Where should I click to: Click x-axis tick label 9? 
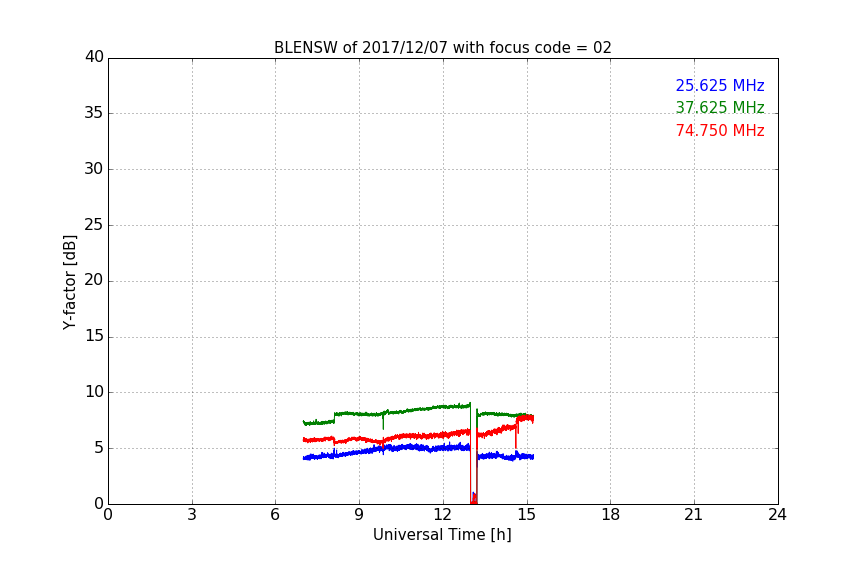pyautogui.click(x=359, y=515)
